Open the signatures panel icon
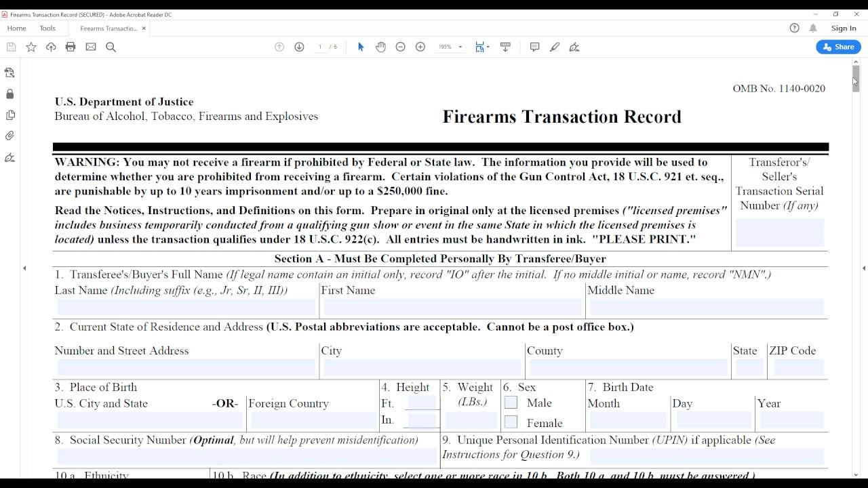The height and width of the screenshot is (488, 868). [9, 157]
